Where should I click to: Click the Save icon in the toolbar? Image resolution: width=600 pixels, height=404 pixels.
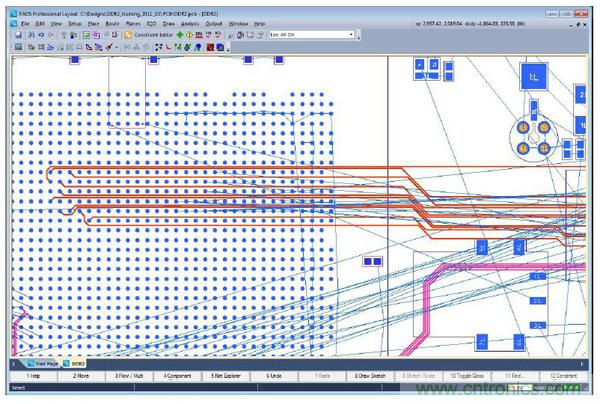point(19,34)
